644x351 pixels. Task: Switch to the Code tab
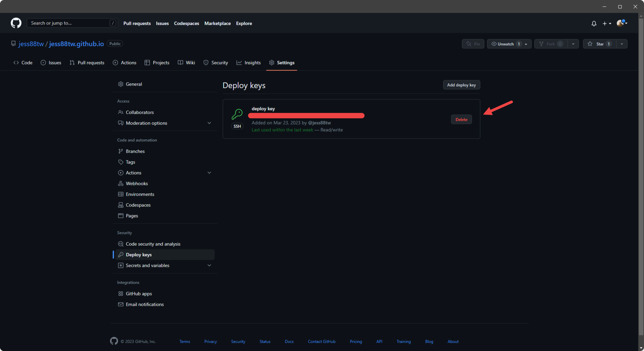tap(23, 63)
